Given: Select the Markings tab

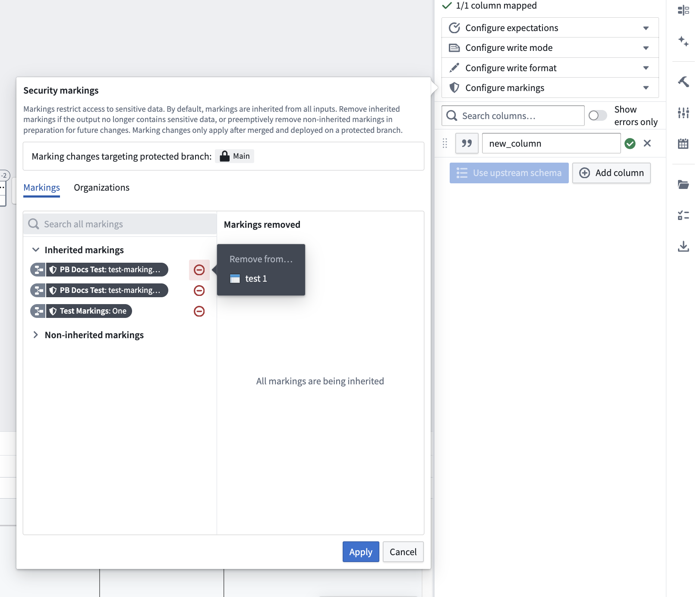Looking at the screenshot, I should point(41,188).
